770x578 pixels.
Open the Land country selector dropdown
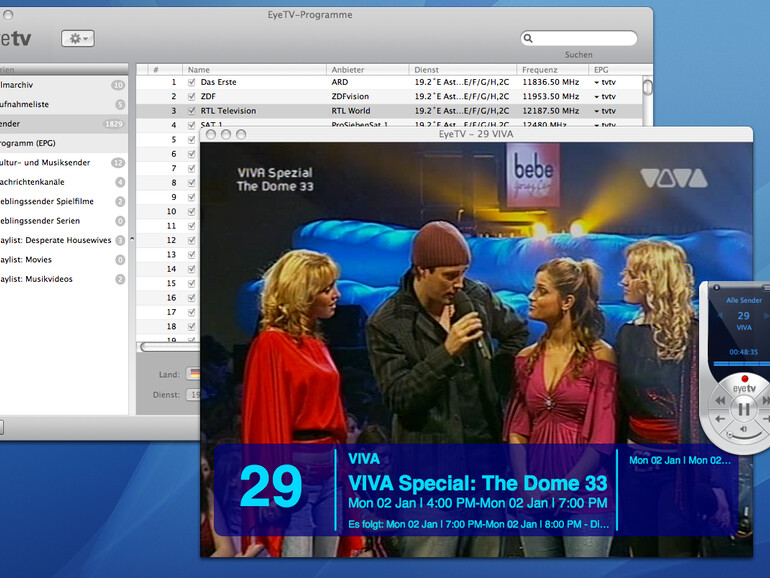coord(192,374)
